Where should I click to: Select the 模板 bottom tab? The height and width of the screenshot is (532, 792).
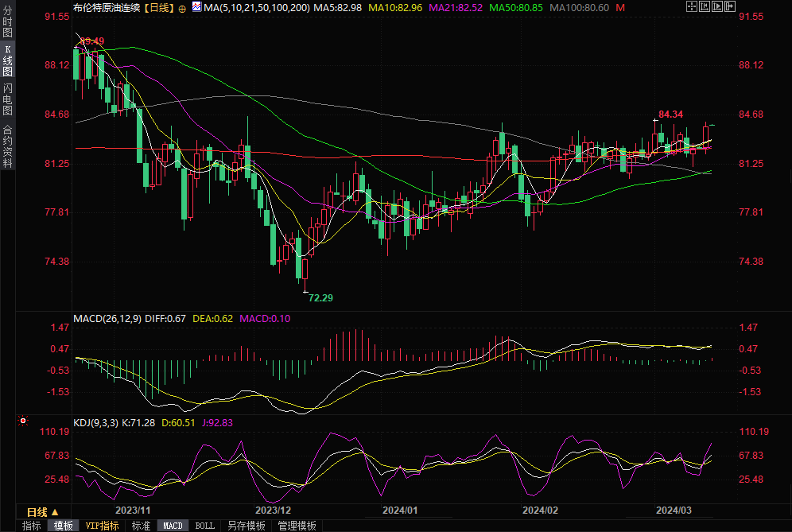[x=63, y=526]
